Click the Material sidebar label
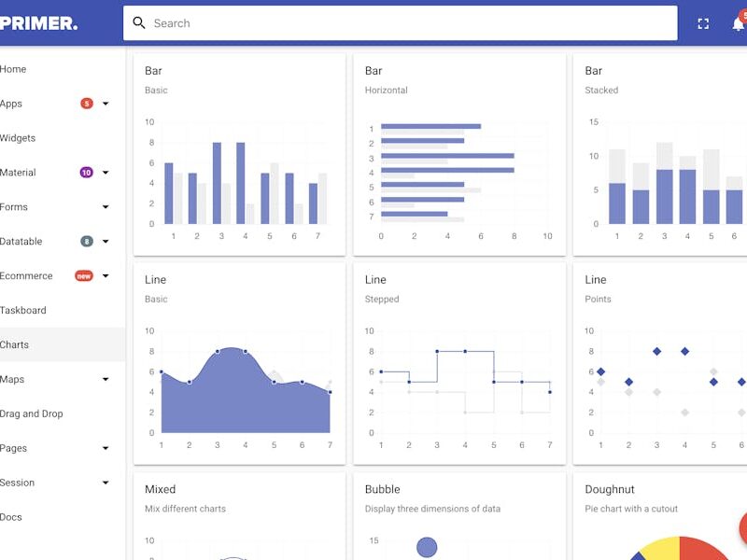The image size is (747, 560). pyautogui.click(x=18, y=173)
